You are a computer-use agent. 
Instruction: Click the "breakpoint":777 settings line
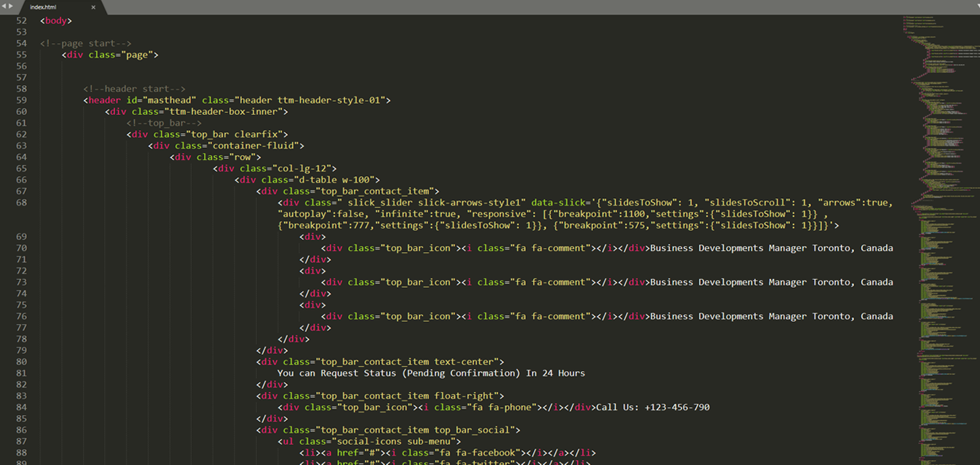(558, 225)
